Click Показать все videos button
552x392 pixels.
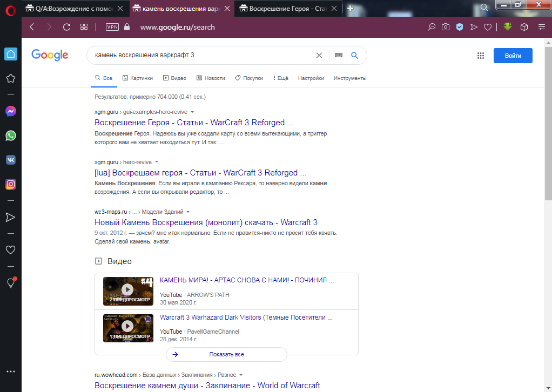pos(226,354)
